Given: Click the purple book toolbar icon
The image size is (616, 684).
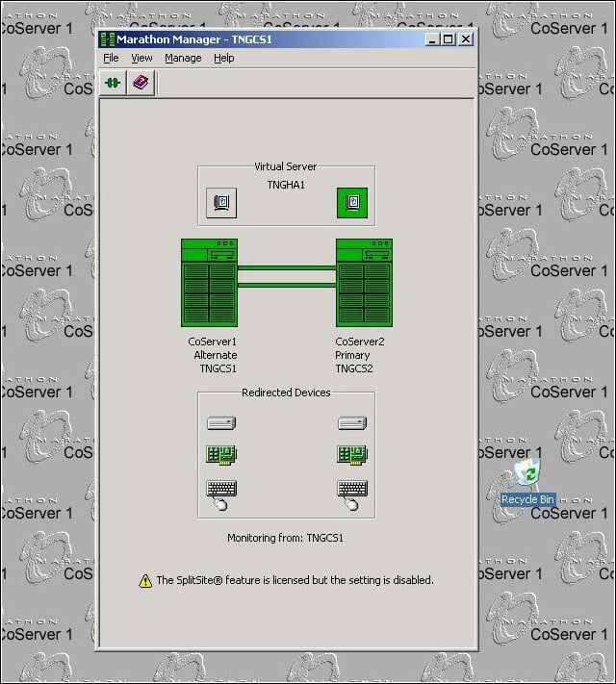Looking at the screenshot, I should point(141,83).
